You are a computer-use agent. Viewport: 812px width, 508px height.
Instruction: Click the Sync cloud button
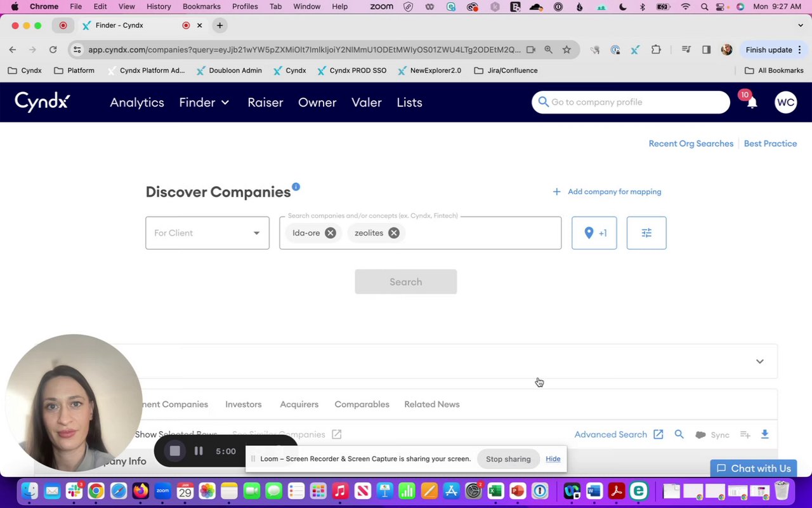712,435
